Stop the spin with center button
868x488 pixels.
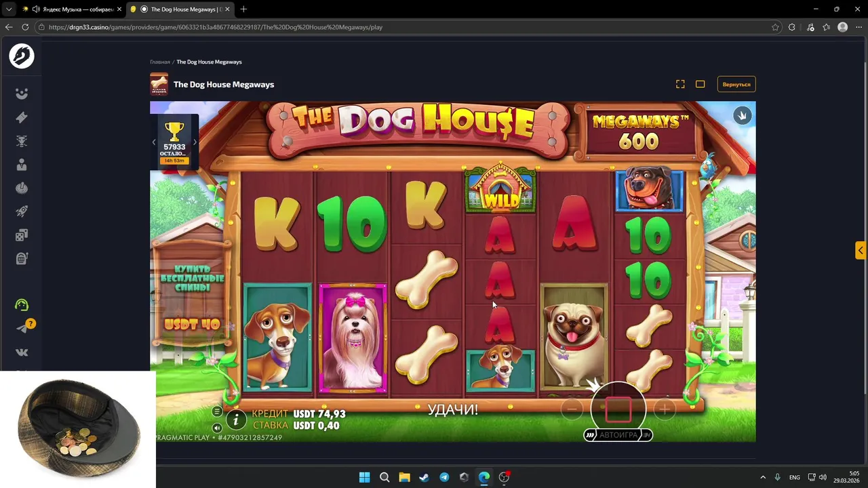618,409
